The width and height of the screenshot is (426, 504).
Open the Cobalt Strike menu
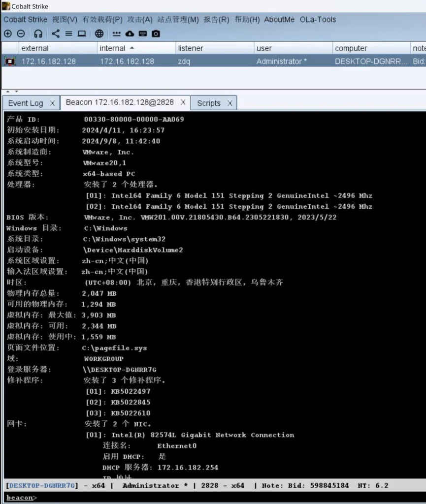(x=26, y=19)
